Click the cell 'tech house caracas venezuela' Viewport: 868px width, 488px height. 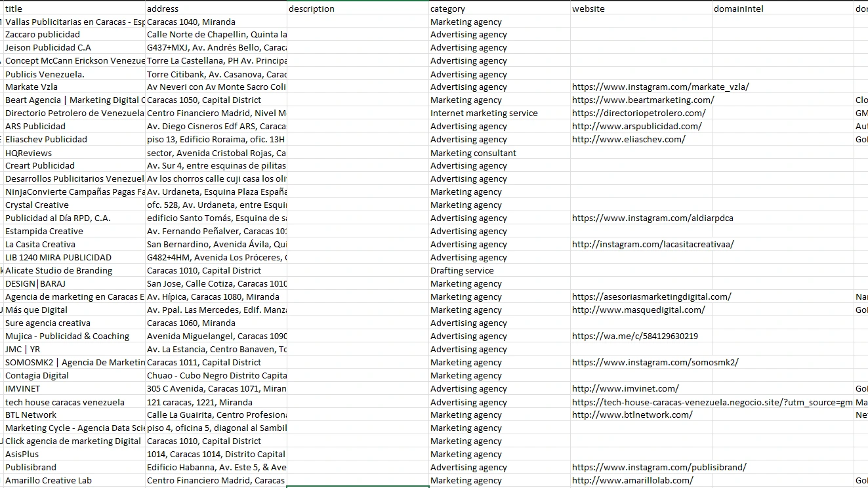coord(74,402)
